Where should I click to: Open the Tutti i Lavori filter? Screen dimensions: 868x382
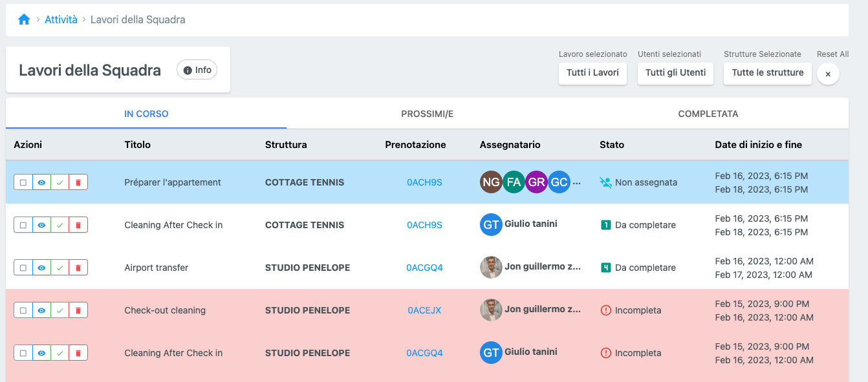pos(592,73)
